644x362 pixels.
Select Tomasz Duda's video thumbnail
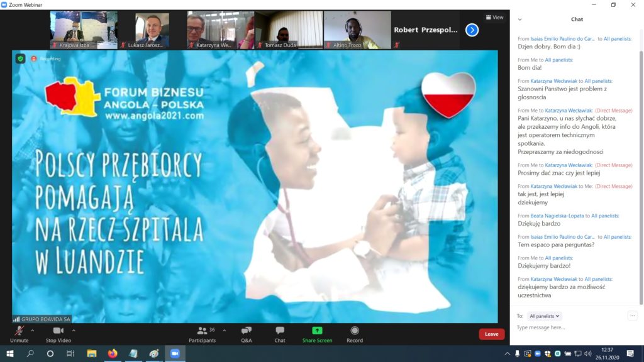tap(288, 30)
